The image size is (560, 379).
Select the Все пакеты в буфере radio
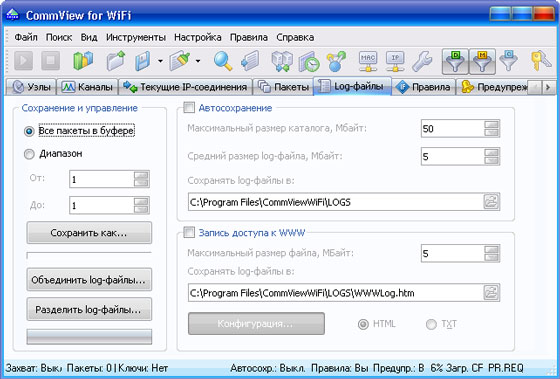29,131
